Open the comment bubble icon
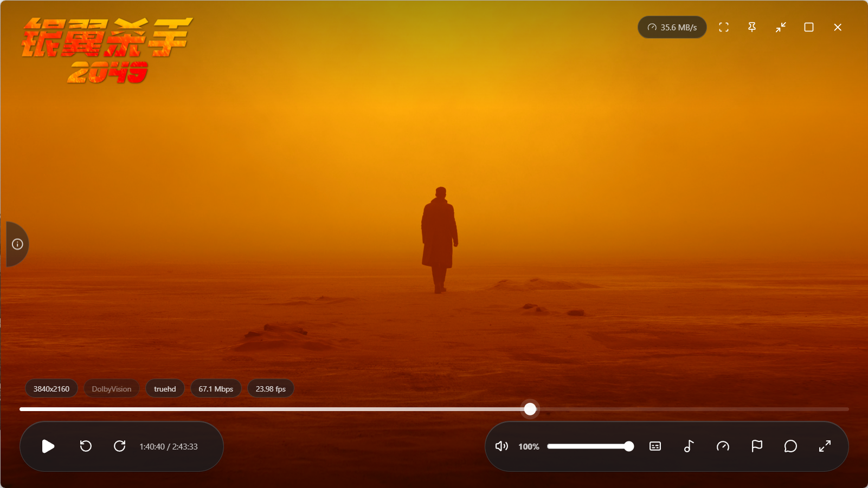868x488 pixels. click(x=790, y=446)
